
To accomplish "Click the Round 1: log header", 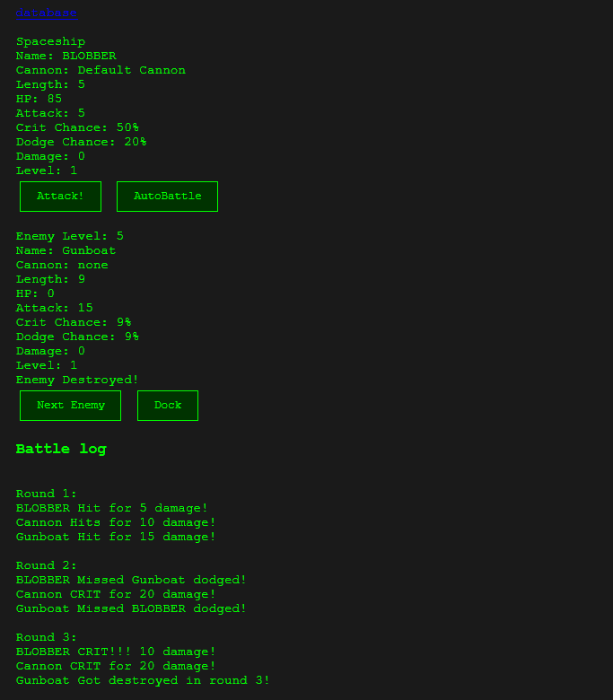I will tap(47, 494).
